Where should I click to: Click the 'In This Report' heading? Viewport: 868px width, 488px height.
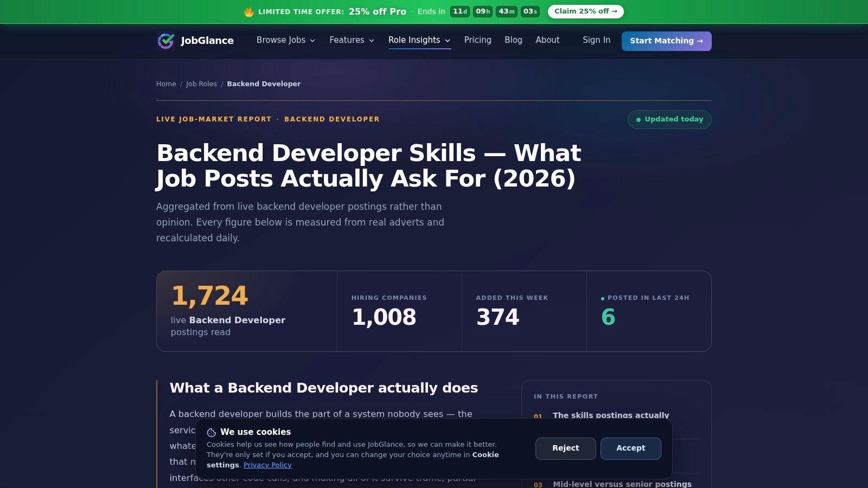coord(566,397)
